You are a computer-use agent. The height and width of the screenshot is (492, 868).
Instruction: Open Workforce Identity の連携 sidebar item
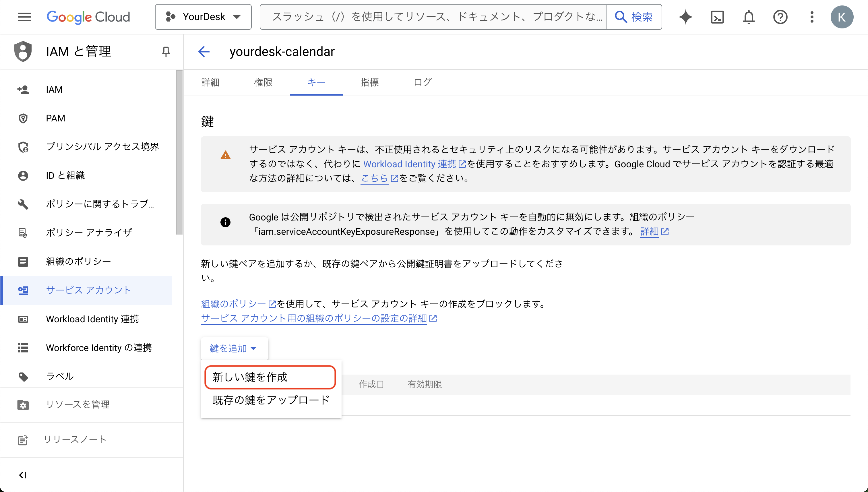tap(86, 348)
